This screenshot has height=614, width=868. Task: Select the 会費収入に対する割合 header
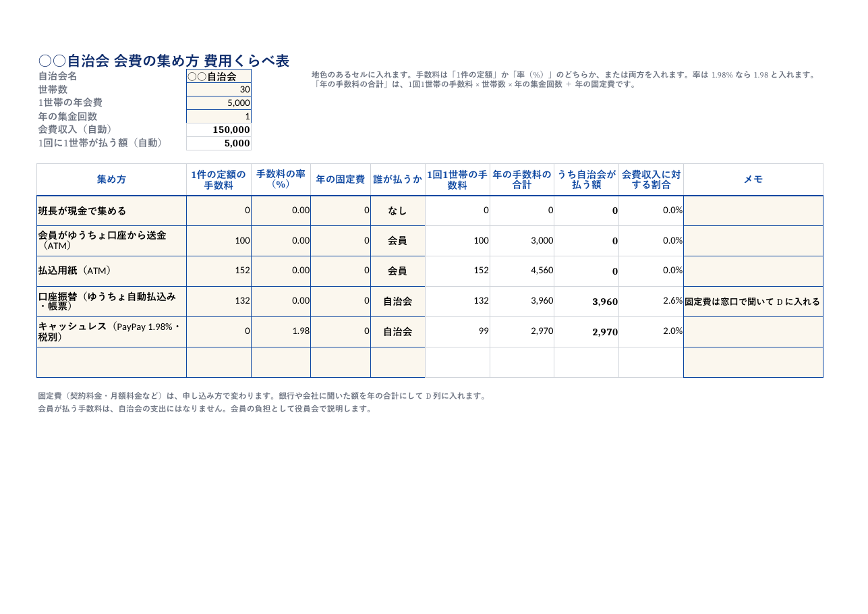click(651, 179)
